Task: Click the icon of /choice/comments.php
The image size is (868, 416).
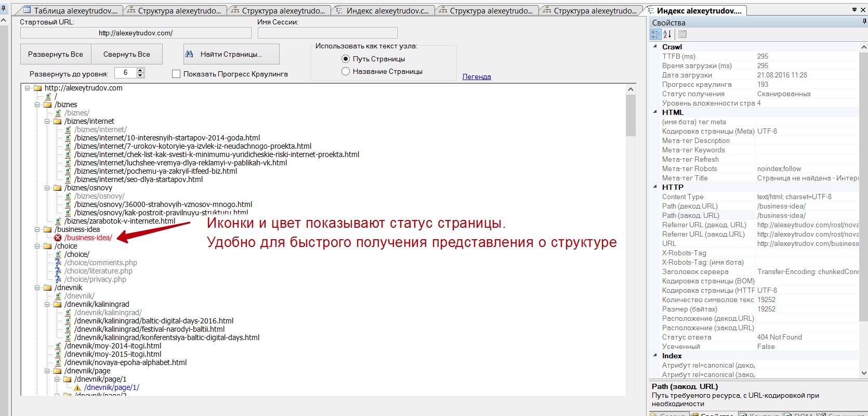Action: [x=58, y=263]
